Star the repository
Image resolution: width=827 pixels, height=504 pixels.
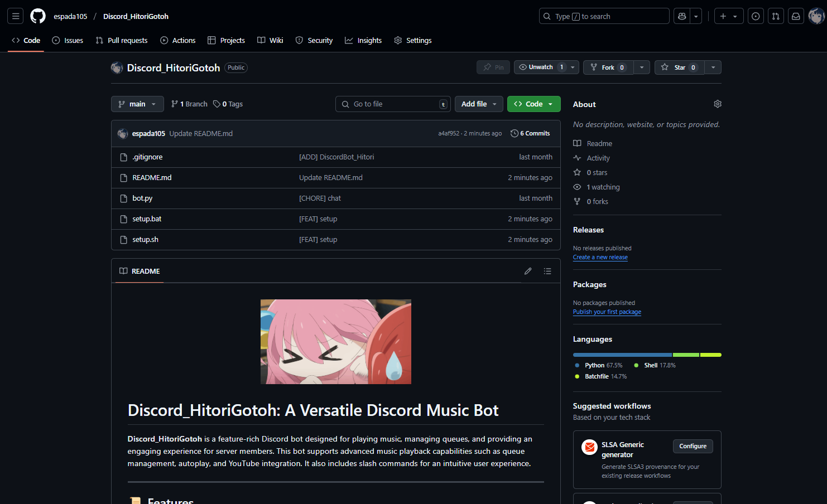point(679,67)
